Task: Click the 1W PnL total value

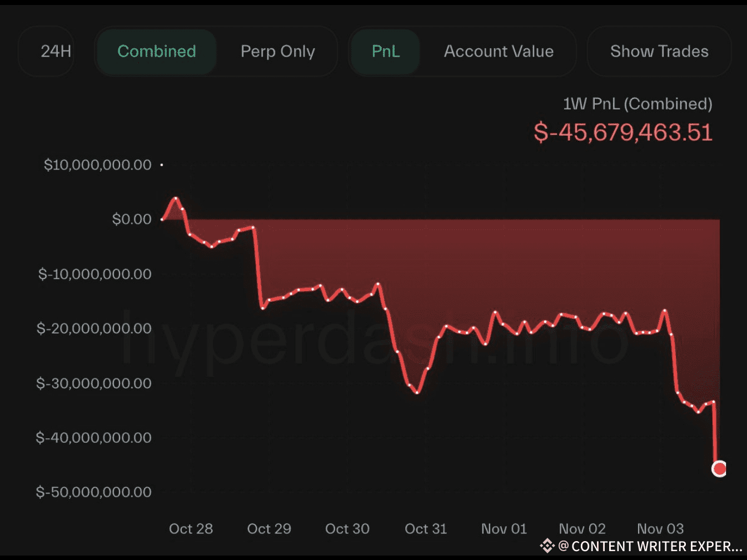Action: coord(623,132)
